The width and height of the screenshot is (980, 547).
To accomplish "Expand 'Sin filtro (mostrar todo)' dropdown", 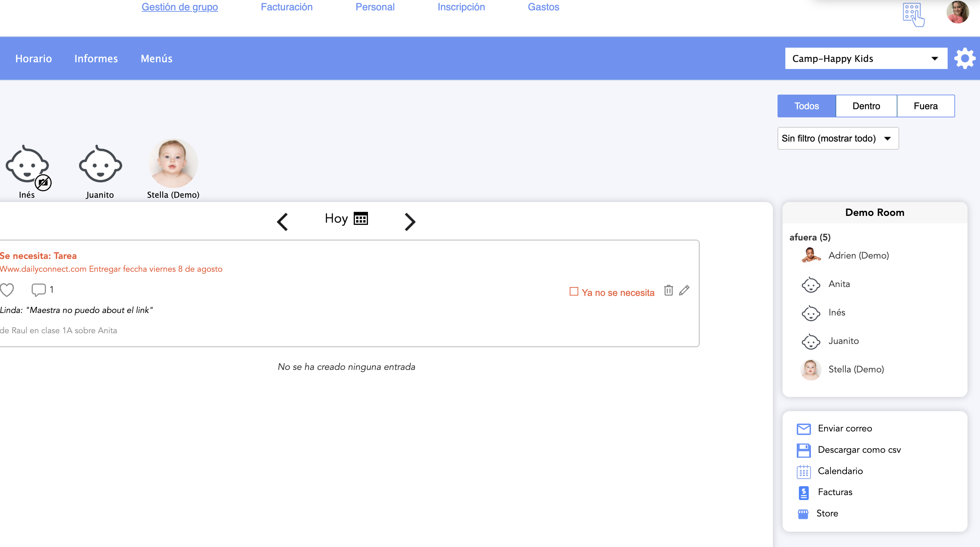I will coord(838,138).
